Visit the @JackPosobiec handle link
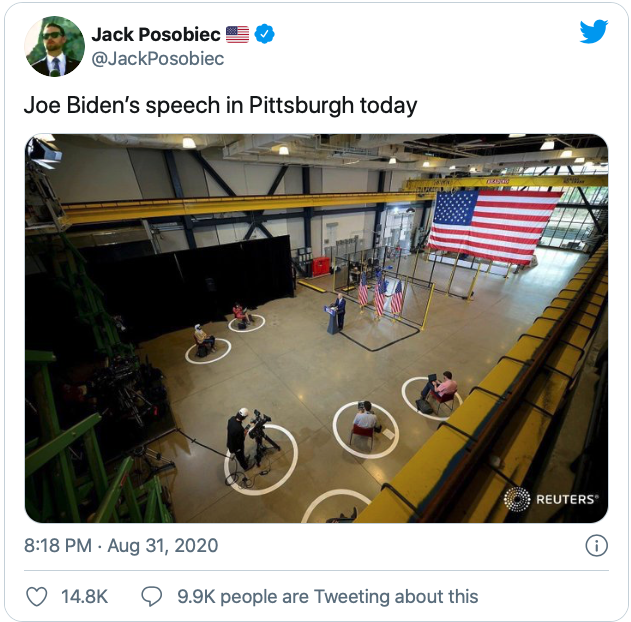Screen dimensions: 631x622 tap(157, 59)
